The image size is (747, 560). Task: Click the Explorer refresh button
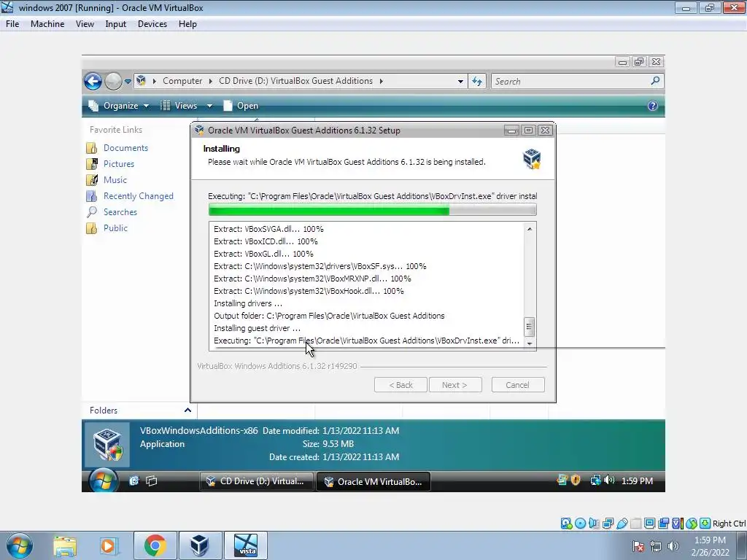click(x=477, y=82)
